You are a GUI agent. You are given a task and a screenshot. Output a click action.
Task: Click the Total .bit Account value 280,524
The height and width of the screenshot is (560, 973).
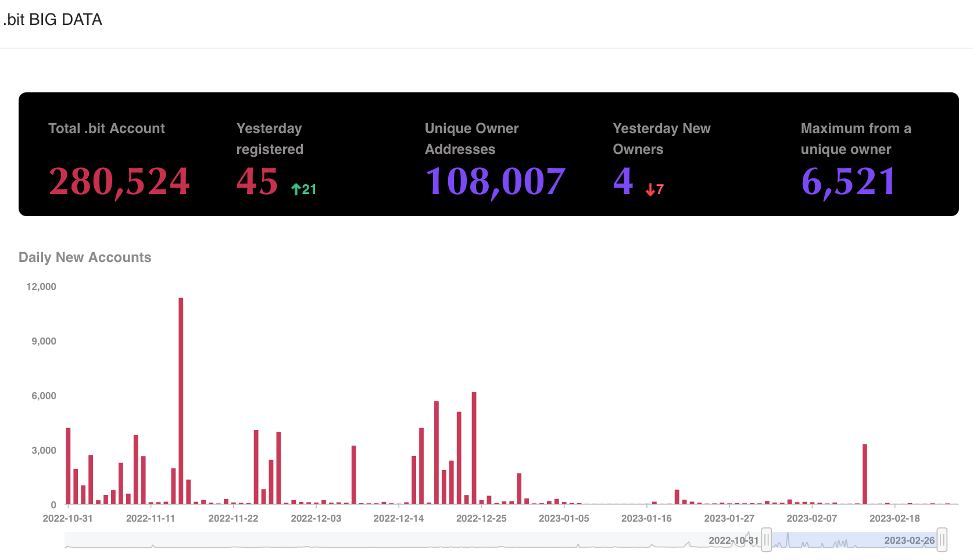click(x=119, y=182)
